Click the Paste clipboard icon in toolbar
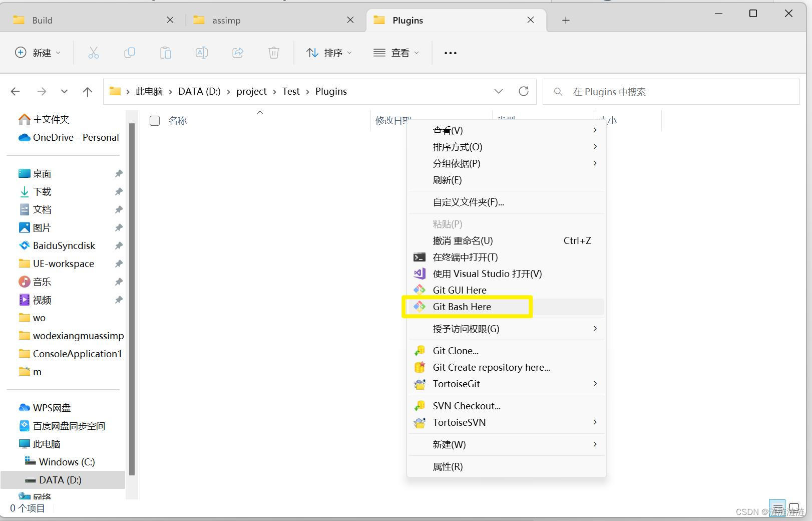This screenshot has height=521, width=812. 166,53
